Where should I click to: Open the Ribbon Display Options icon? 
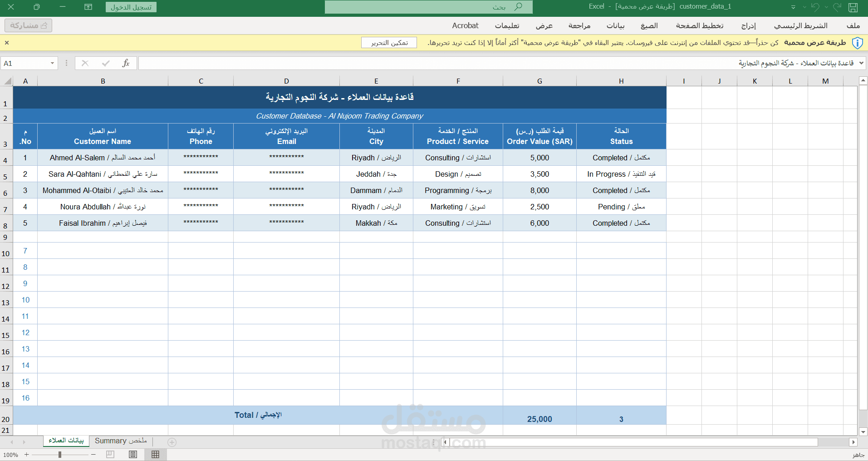click(x=88, y=7)
